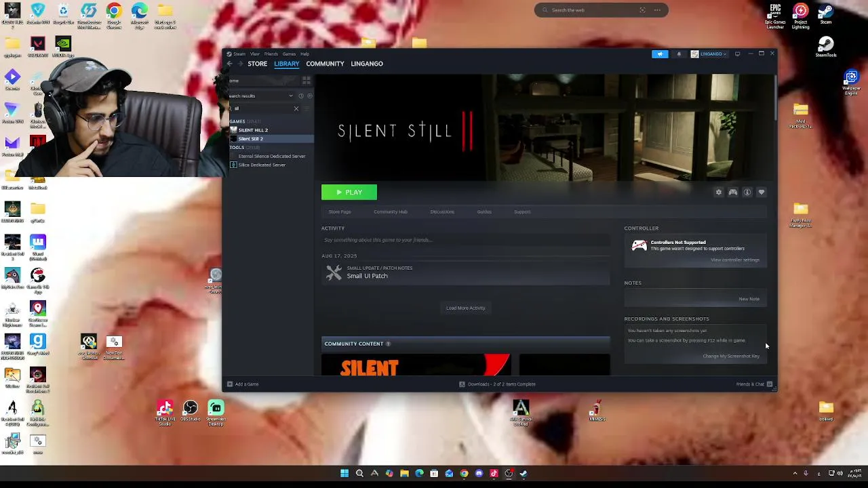868x488 pixels.
Task: Click Add a Game at bottom
Action: 243,384
